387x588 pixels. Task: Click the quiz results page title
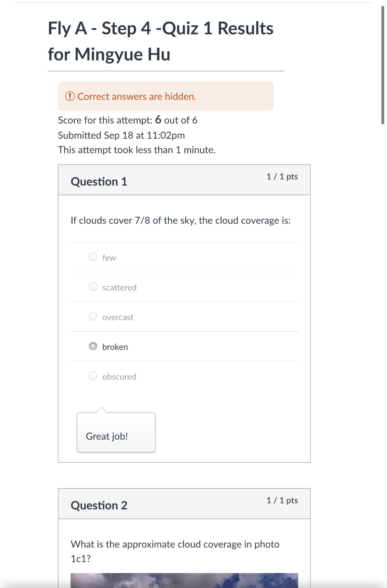pos(160,41)
